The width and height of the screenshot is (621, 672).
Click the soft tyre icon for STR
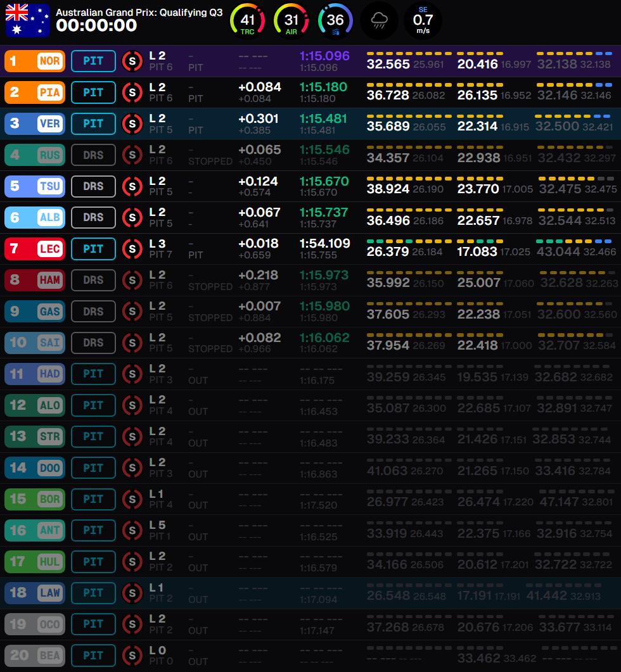pos(132,437)
